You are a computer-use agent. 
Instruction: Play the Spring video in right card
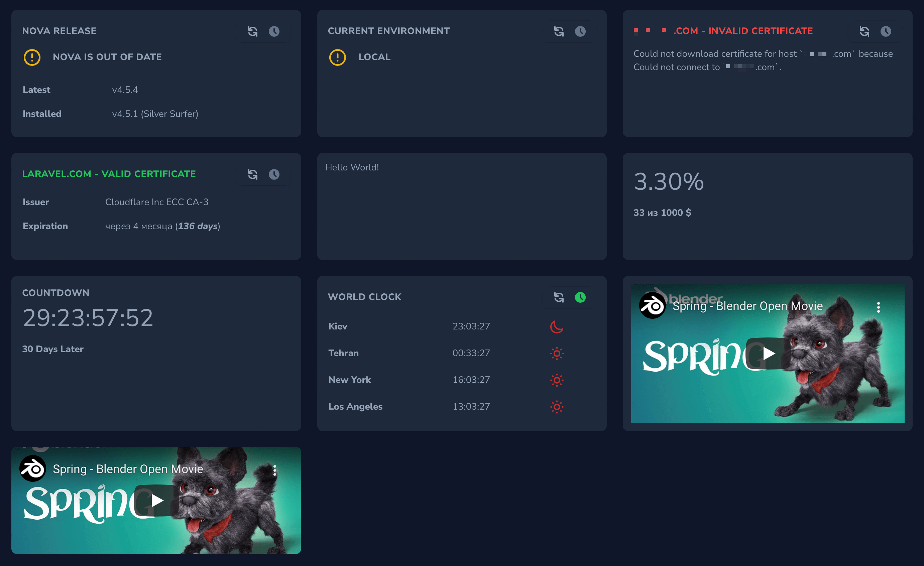[x=768, y=353]
